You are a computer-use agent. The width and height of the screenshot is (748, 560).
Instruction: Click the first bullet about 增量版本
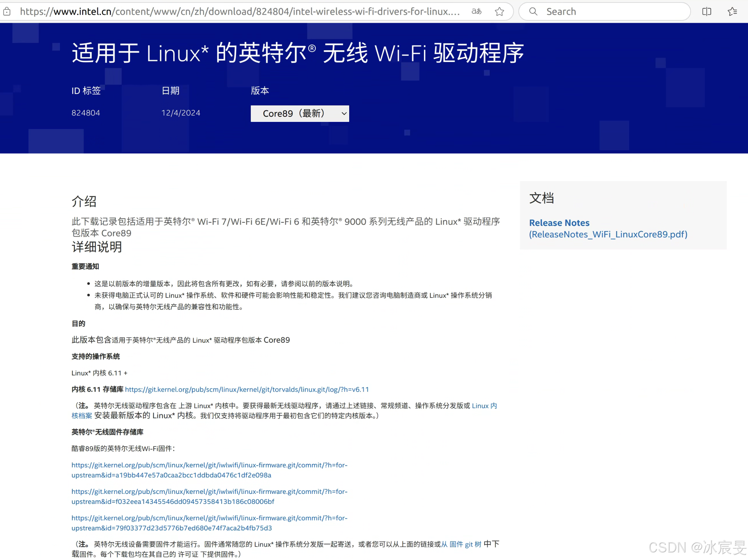point(224,284)
